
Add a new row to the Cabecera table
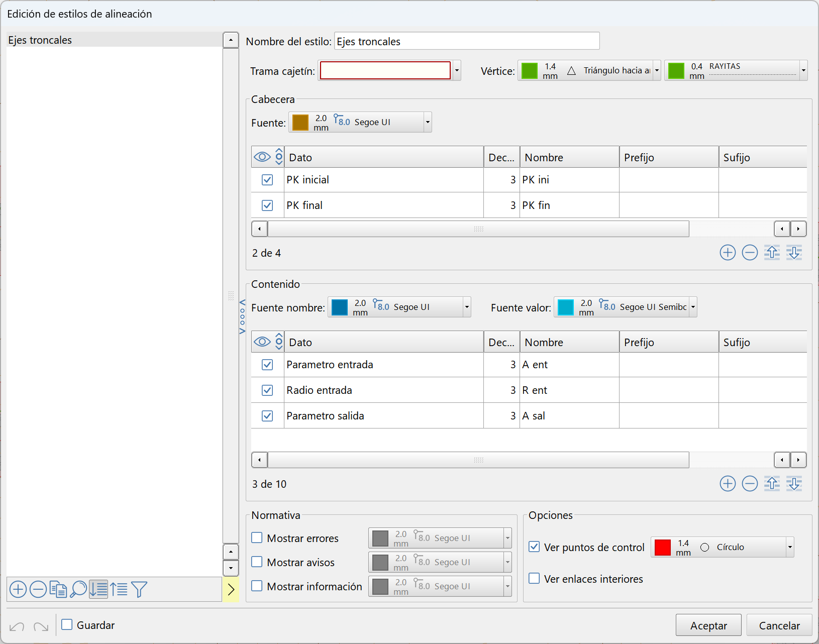coord(728,253)
